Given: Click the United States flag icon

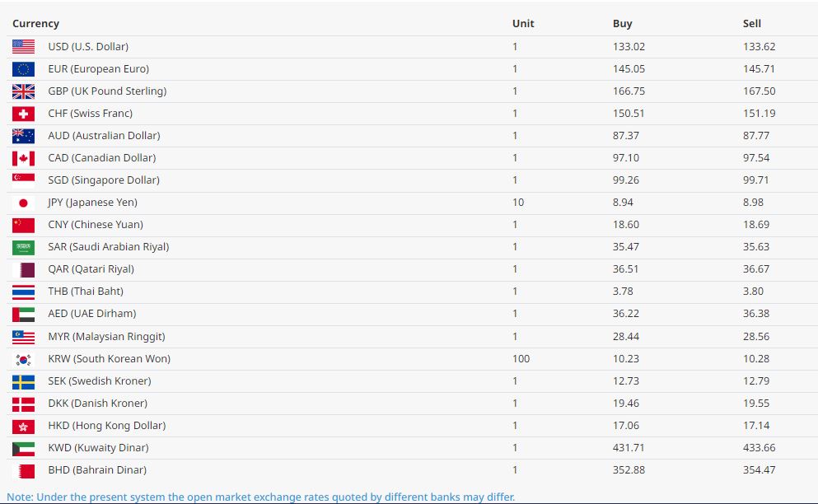Looking at the screenshot, I should (x=23, y=47).
